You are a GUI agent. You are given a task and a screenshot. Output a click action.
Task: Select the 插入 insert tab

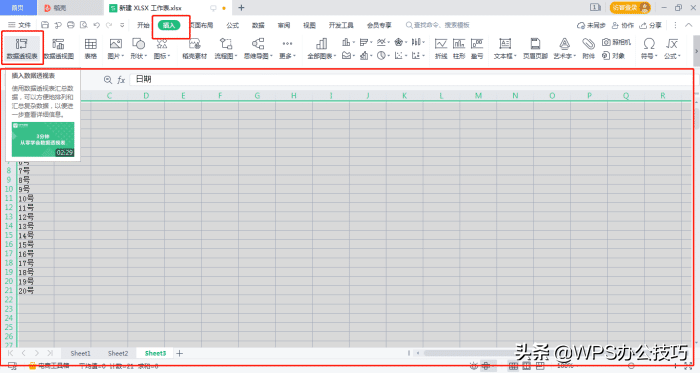coord(169,25)
